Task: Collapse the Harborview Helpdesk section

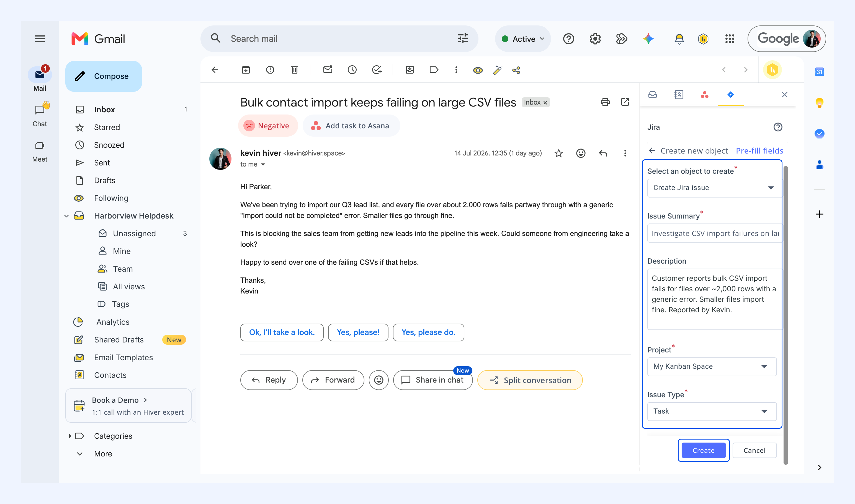Action: tap(67, 216)
